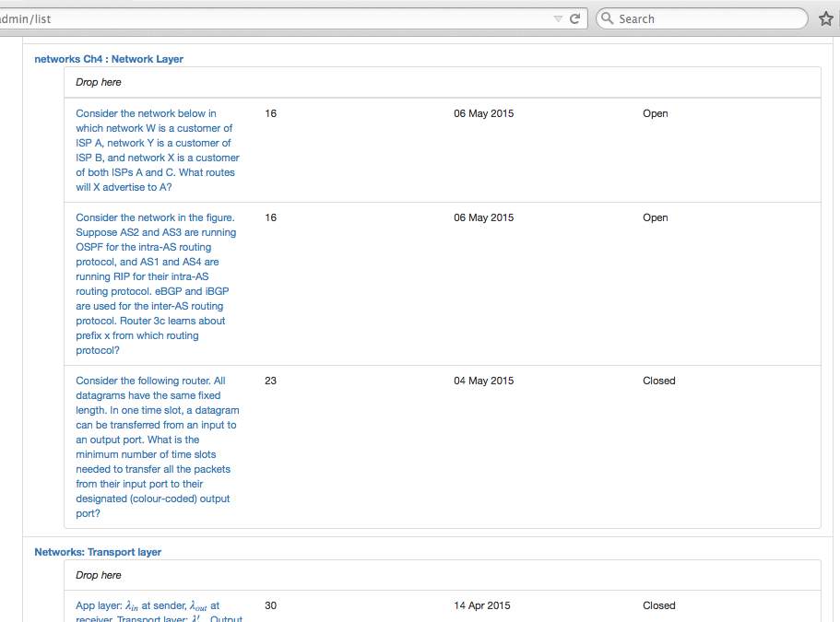Select the 04 May 2015 date cell

[x=484, y=381]
